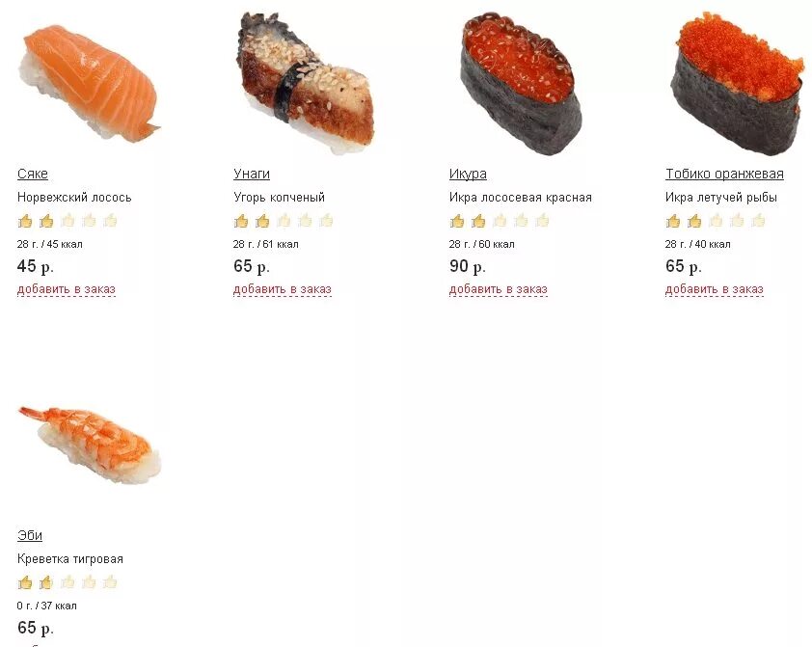The width and height of the screenshot is (812, 647).
Task: Open the Сяке product link
Action: click(x=33, y=175)
